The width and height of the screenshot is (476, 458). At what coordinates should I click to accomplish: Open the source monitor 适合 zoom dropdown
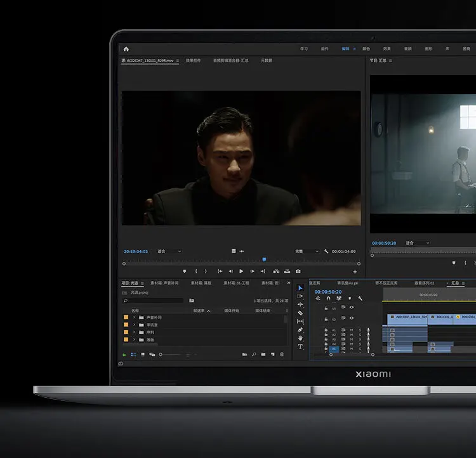pyautogui.click(x=168, y=251)
